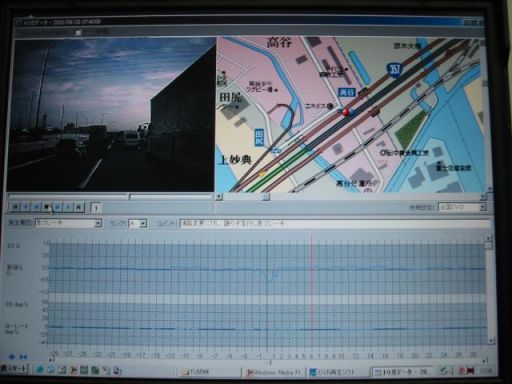Viewport: 512px width, 384px height.
Task: Jump to the end of the recording
Action: tap(79, 207)
